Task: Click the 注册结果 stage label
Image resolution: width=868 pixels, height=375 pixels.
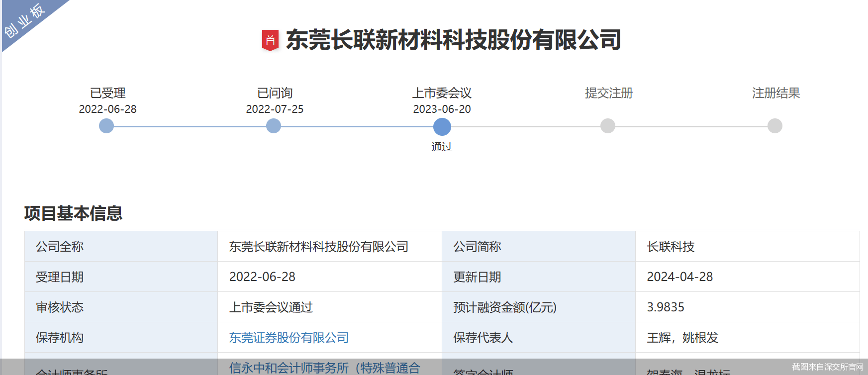Action: tap(775, 93)
